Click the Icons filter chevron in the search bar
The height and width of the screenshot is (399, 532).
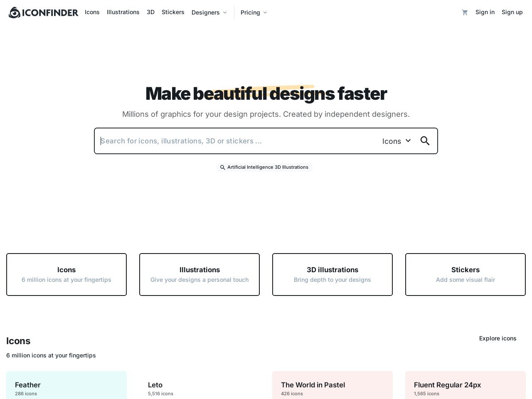[x=408, y=141]
